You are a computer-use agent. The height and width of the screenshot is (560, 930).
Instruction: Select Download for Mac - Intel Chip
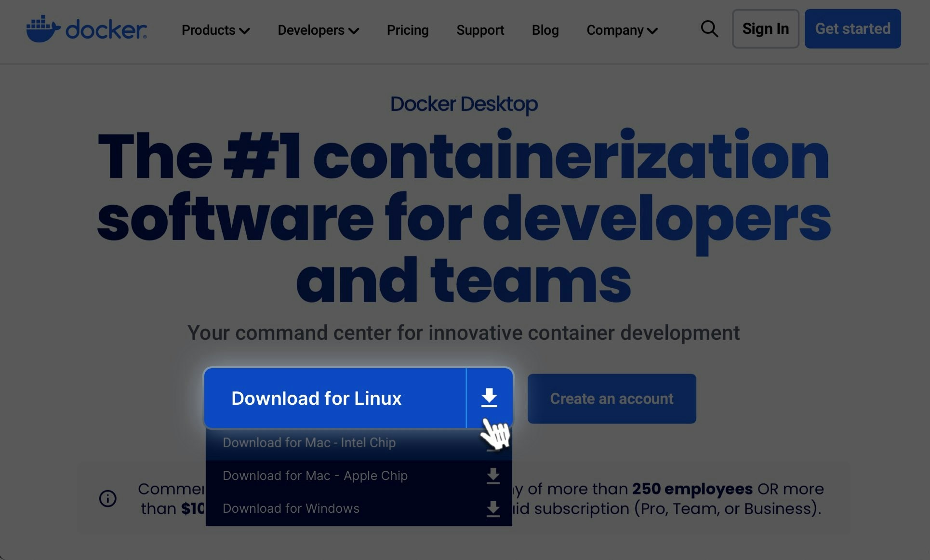(309, 442)
